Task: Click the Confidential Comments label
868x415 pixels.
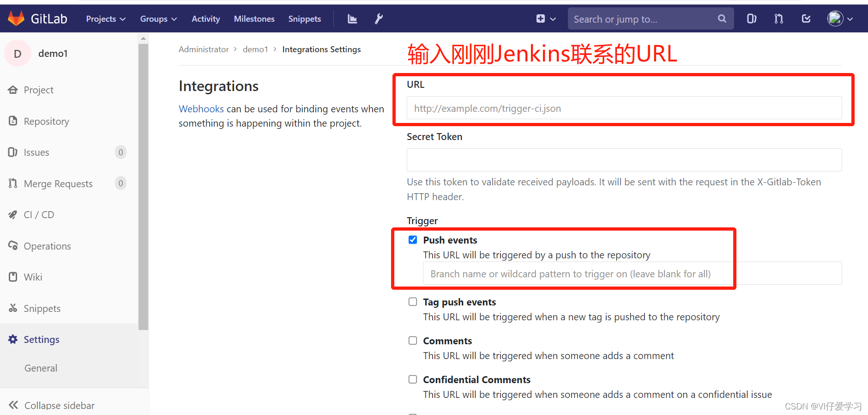Action: click(477, 380)
